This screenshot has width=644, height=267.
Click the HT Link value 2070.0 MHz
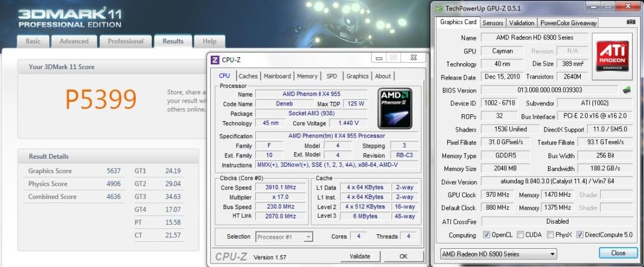[281, 216]
